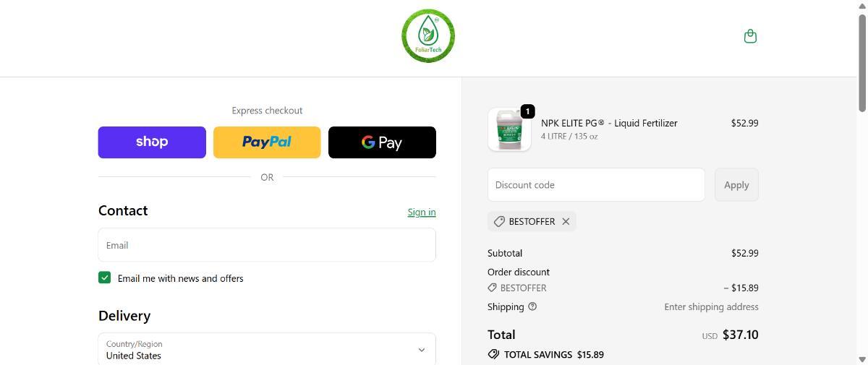Click the NPK ELITE PG product thumbnail

pos(509,131)
